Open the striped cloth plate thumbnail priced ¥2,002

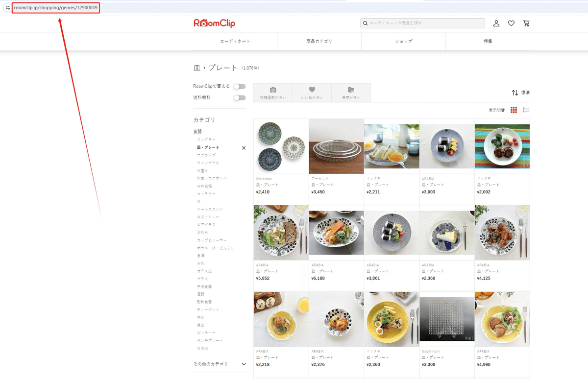[502, 146]
